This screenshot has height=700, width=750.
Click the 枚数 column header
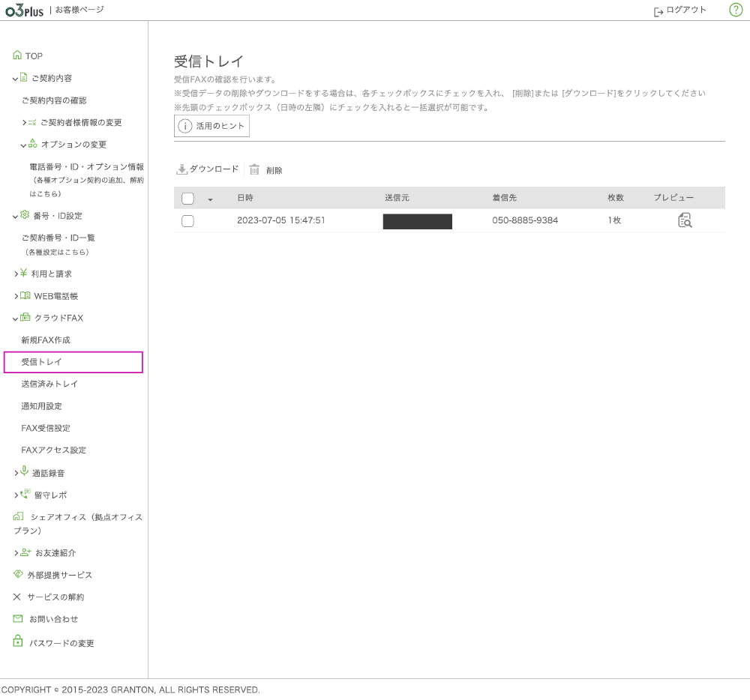coord(616,198)
